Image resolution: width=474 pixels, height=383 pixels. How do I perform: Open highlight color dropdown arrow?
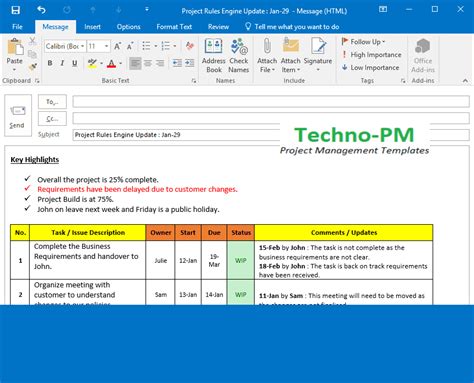(x=101, y=63)
